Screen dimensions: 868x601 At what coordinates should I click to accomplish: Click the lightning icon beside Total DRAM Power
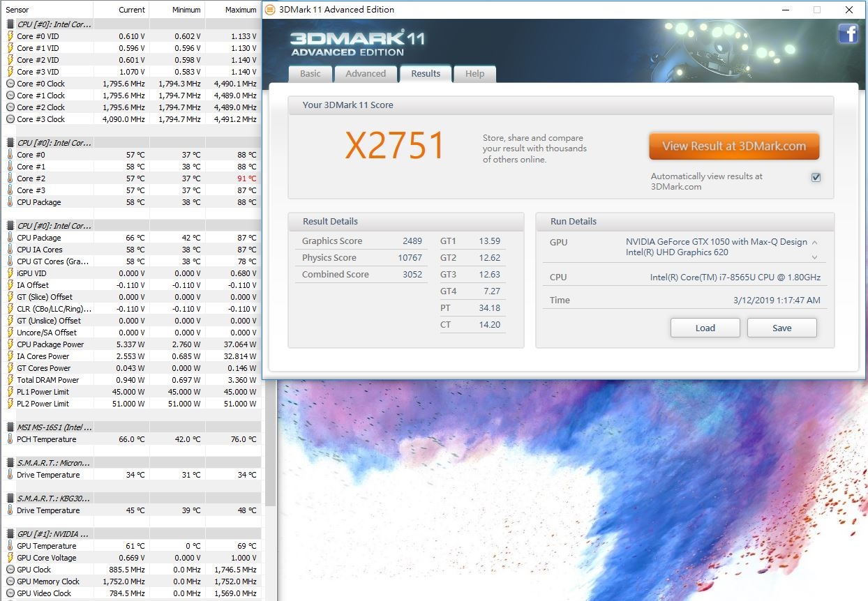[10, 380]
